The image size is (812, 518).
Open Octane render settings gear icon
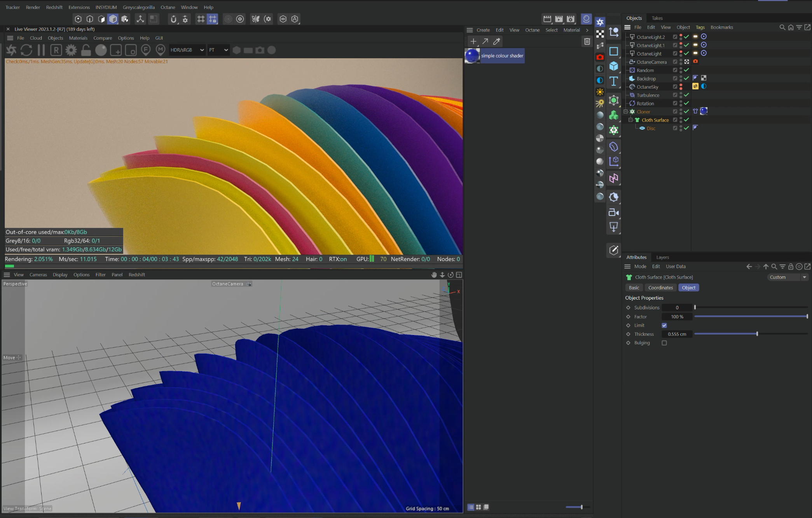click(71, 50)
